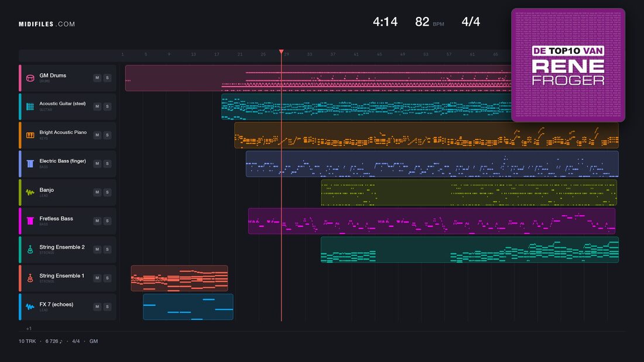Click bar 45 on the timeline ruler
Image resolution: width=644 pixels, height=362 pixels.
pyautogui.click(x=379, y=54)
